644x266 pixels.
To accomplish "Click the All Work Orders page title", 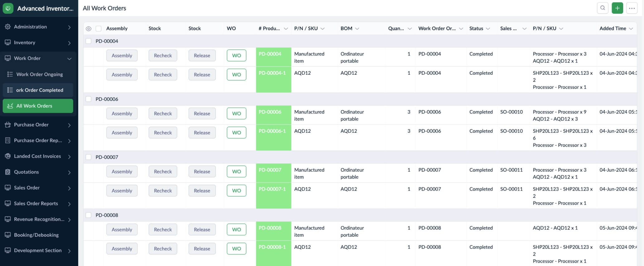I will tap(104, 8).
